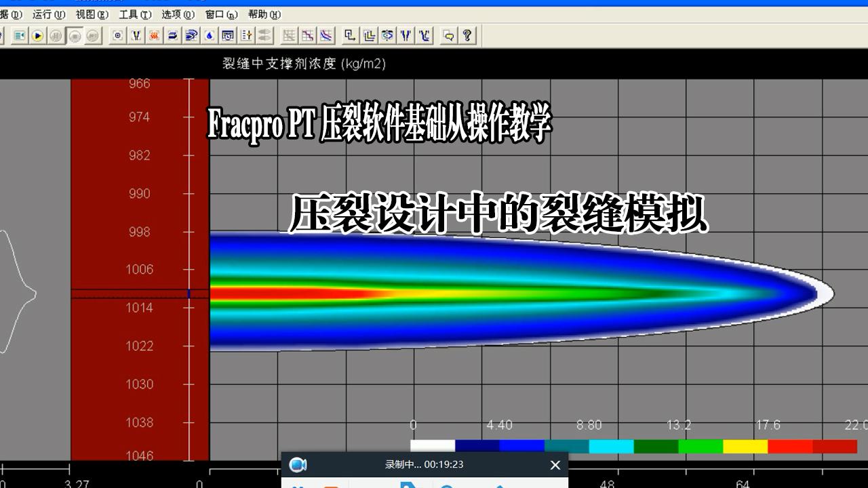
Task: Open the 运行 Run menu
Action: pos(45,14)
